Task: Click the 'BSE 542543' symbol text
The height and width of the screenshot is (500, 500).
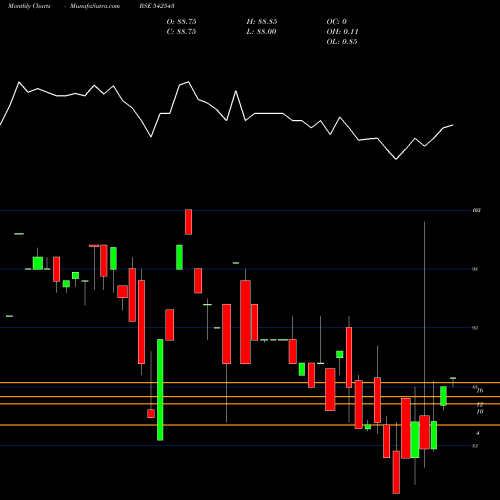Action: click(x=157, y=6)
